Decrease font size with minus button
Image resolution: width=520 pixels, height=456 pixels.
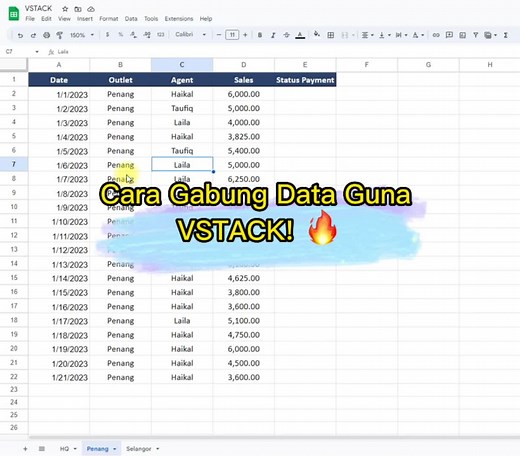[x=219, y=35]
